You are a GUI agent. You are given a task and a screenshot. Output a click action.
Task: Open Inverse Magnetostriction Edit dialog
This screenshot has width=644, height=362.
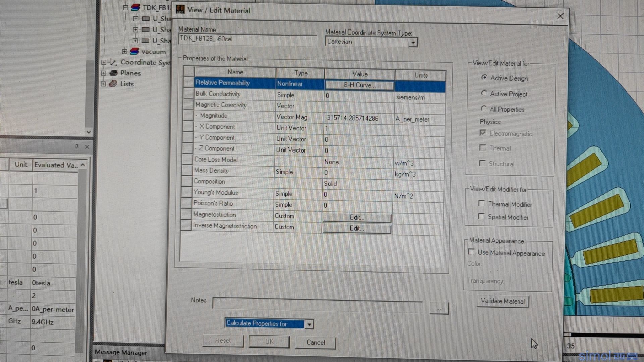(x=356, y=228)
